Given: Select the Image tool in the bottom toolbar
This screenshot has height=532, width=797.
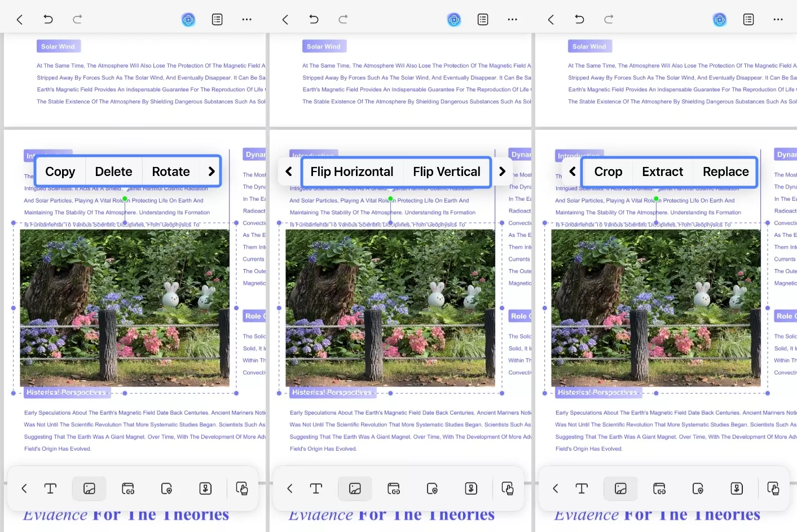Looking at the screenshot, I should coord(89,489).
